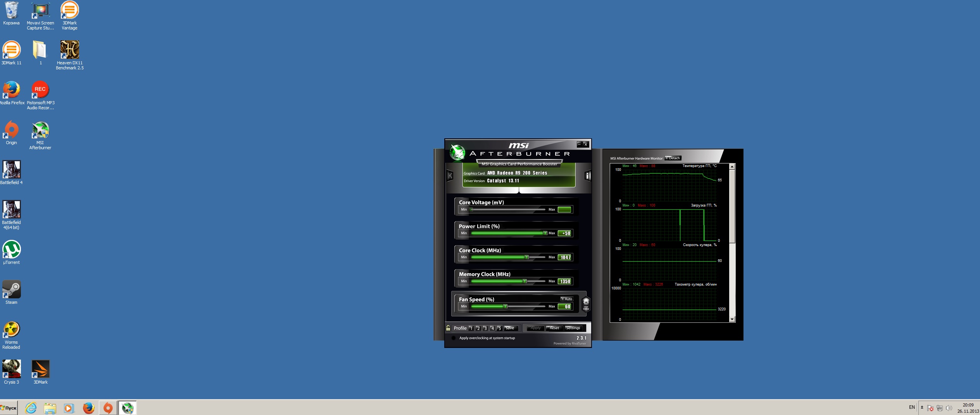
Task: Click the network tray icon
Action: tap(939, 408)
